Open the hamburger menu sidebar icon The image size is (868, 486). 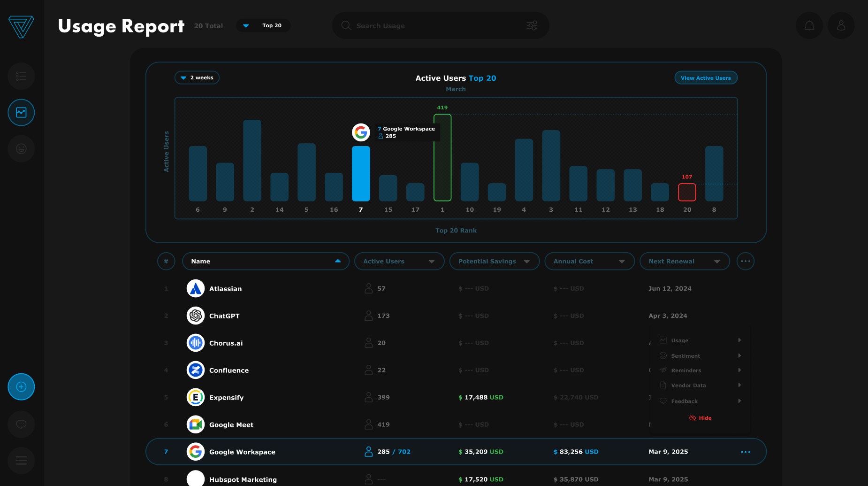click(x=21, y=461)
